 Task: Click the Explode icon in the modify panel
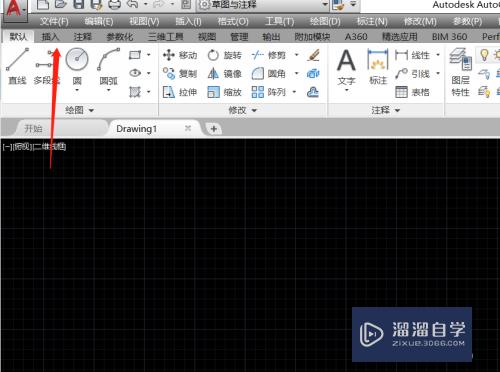(313, 73)
